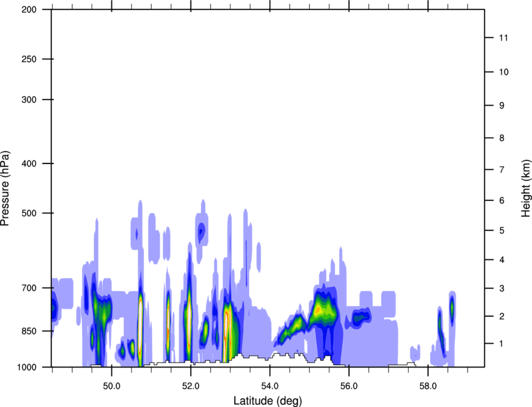The image size is (532, 407).
Task: Click the 52.0 latitude tick label
Action: [x=191, y=386]
